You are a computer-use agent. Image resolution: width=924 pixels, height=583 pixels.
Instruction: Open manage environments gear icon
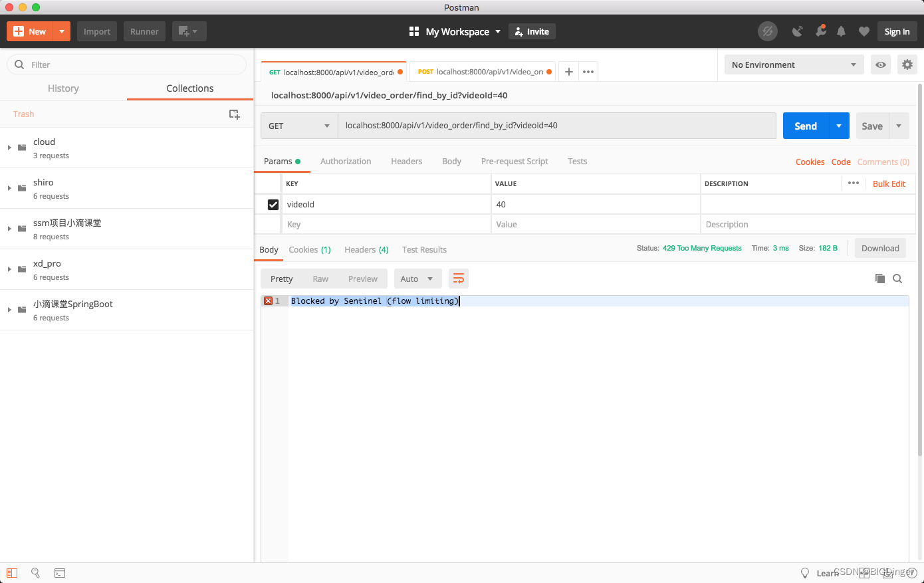point(907,64)
